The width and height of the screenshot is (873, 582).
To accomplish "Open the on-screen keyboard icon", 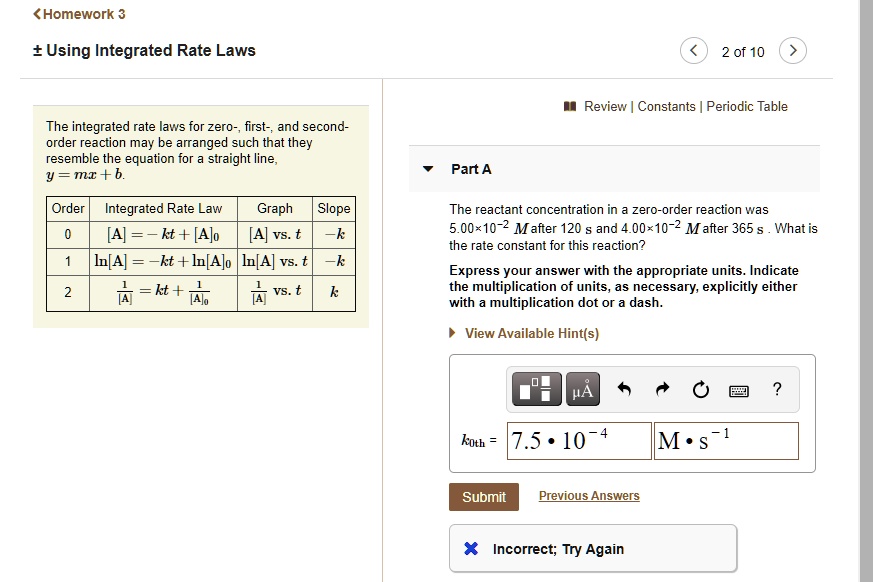I will [x=739, y=389].
